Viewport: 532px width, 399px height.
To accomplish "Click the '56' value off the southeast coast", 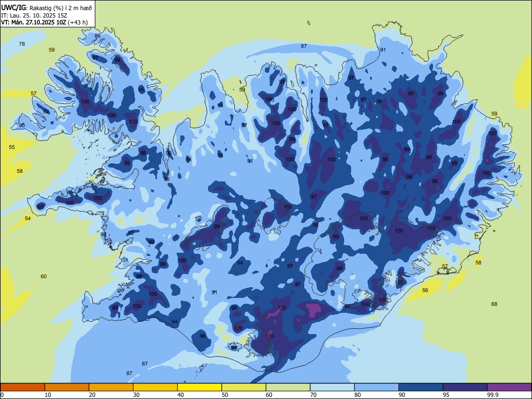I will click(x=425, y=290).
